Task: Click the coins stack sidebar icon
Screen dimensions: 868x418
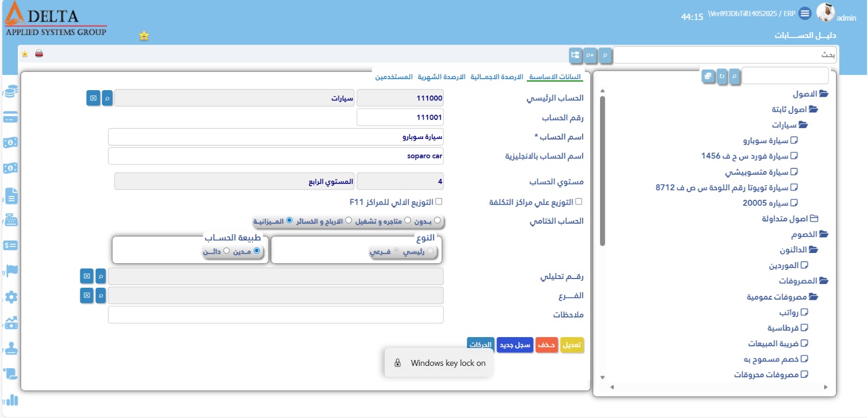Action: (x=11, y=92)
